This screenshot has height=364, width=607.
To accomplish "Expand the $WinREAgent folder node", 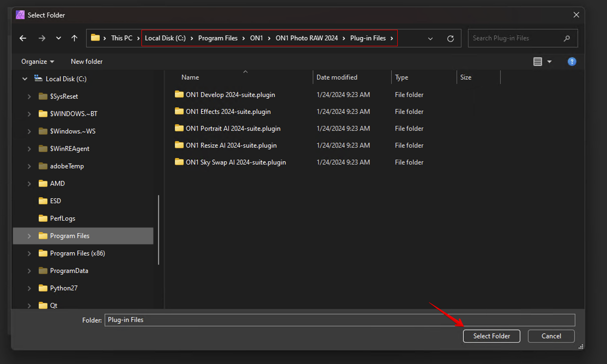I will coord(29,149).
